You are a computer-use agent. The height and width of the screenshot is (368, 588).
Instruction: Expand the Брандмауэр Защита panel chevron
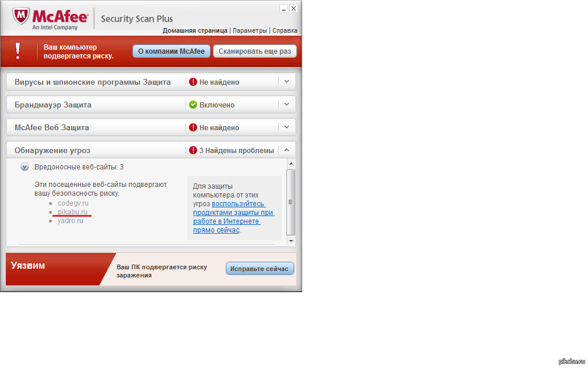286,105
